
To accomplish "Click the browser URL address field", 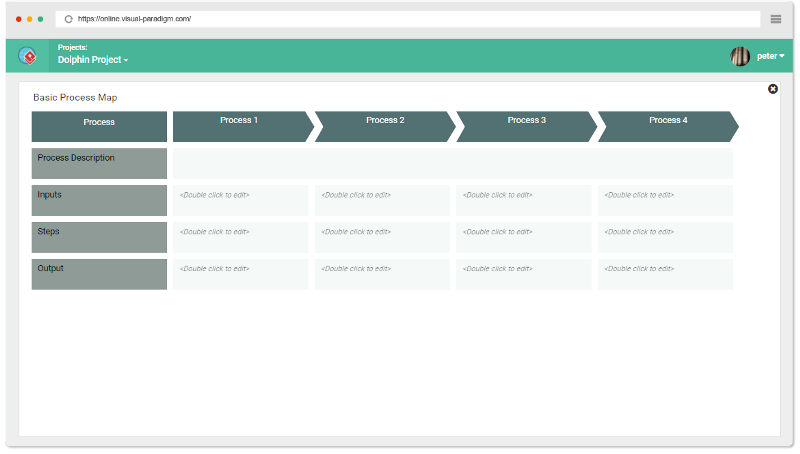I will tap(400, 19).
